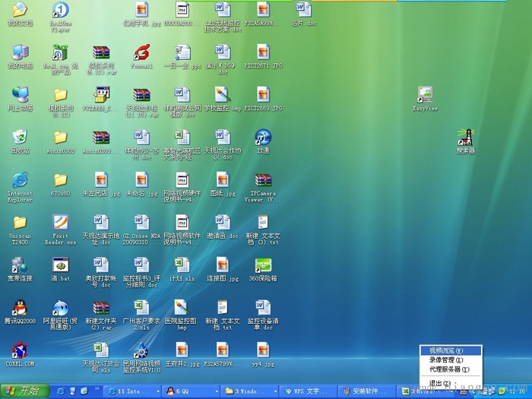Image resolution: width=532 pixels, height=399 pixels.
Task: Open the COREL.COM desktop shortcut
Action: click(x=19, y=351)
